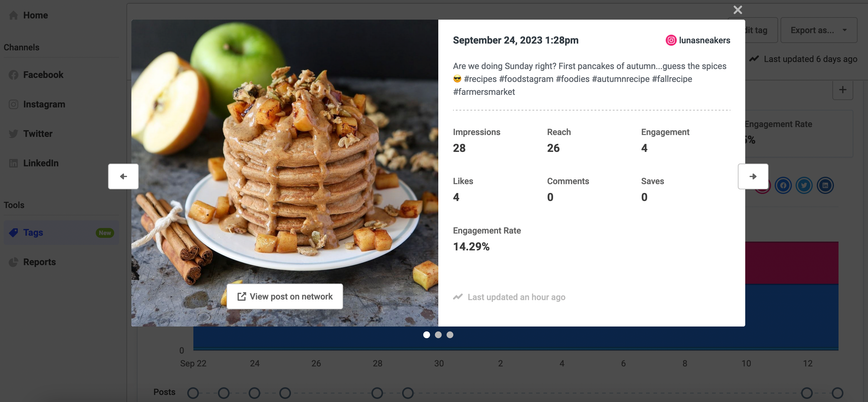Select the third carousel dot indicator
This screenshot has width=868, height=402.
(449, 334)
